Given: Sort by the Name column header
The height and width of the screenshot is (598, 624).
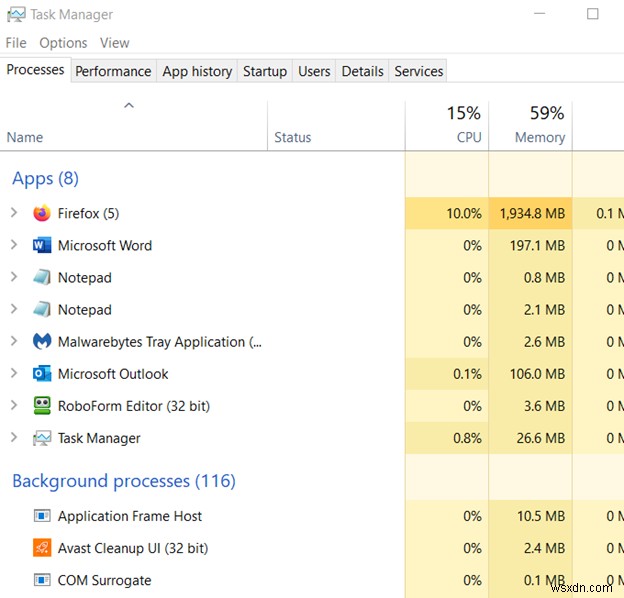Looking at the screenshot, I should (134, 126).
